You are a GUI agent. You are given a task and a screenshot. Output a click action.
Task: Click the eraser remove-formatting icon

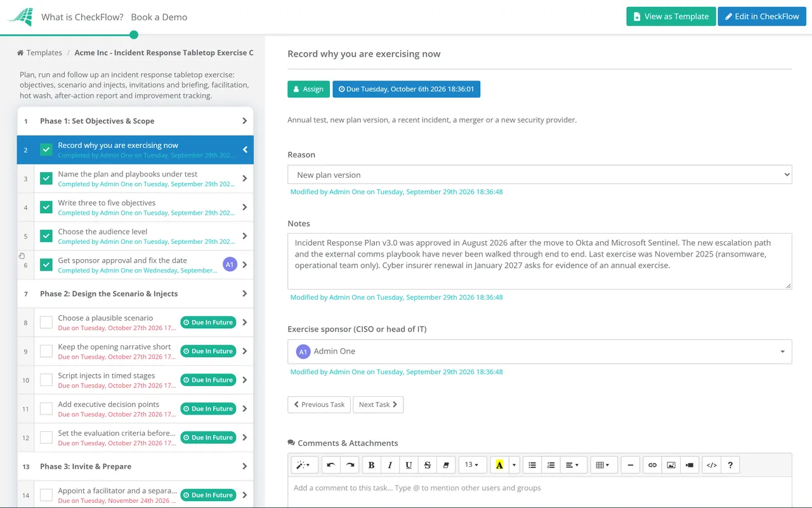tap(446, 465)
